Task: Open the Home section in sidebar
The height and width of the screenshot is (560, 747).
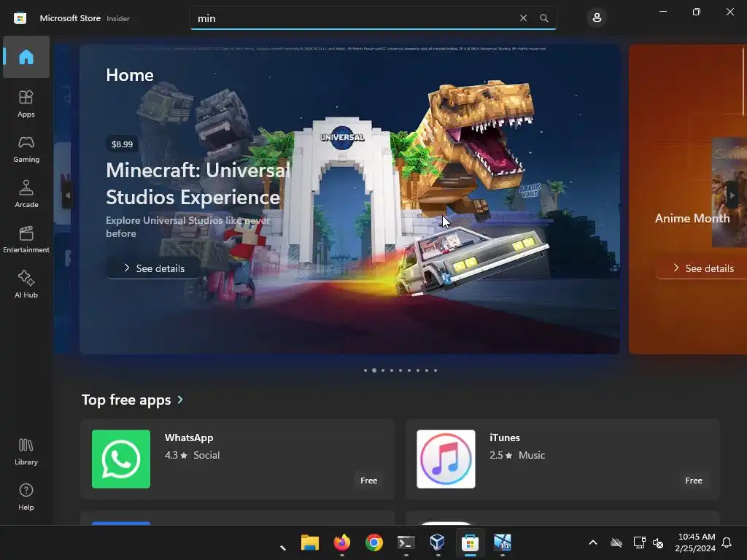Action: coord(26,57)
